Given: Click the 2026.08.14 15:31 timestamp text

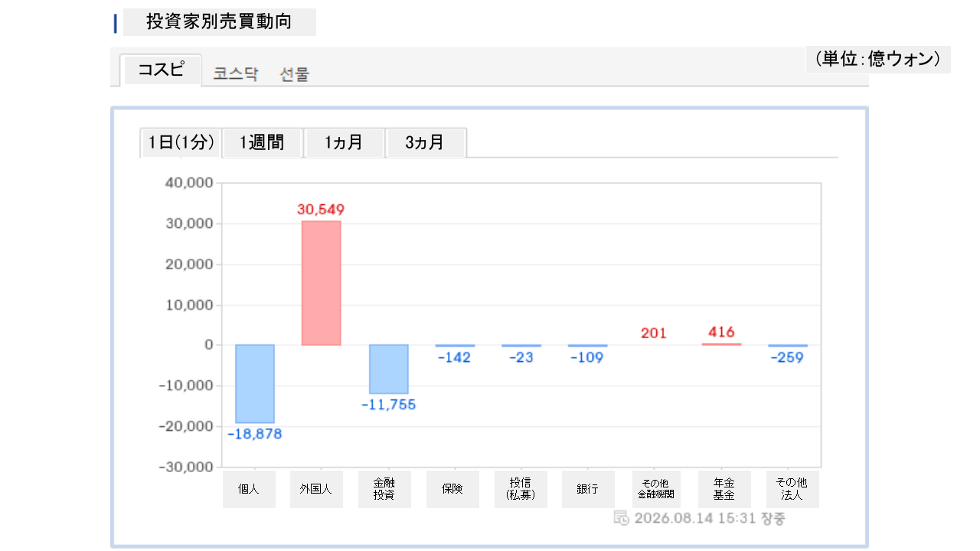Looking at the screenshot, I should pyautogui.click(x=694, y=518).
